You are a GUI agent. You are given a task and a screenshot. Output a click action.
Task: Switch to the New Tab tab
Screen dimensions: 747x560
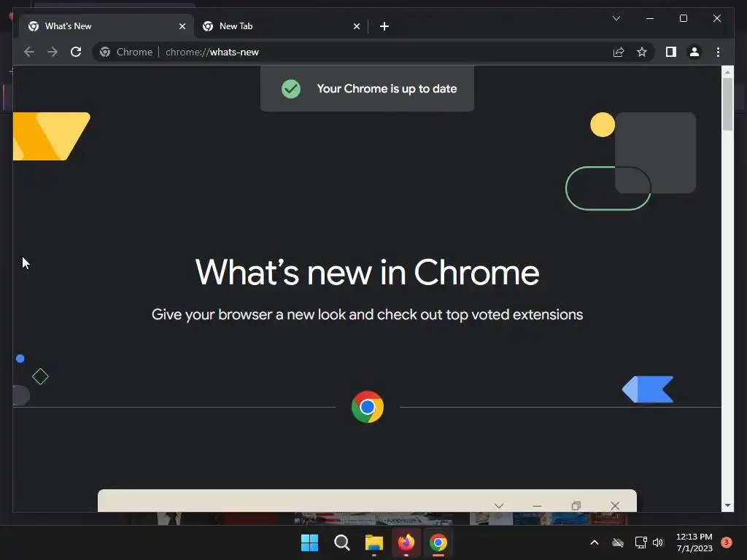(281, 26)
